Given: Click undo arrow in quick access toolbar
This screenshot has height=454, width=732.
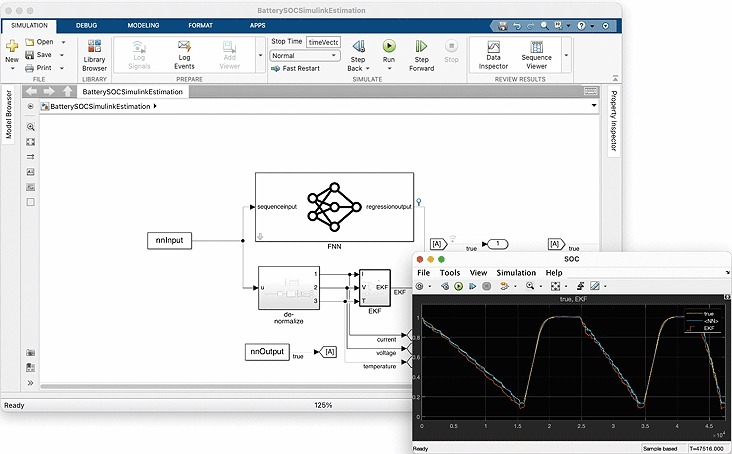Looking at the screenshot, I should 517,26.
